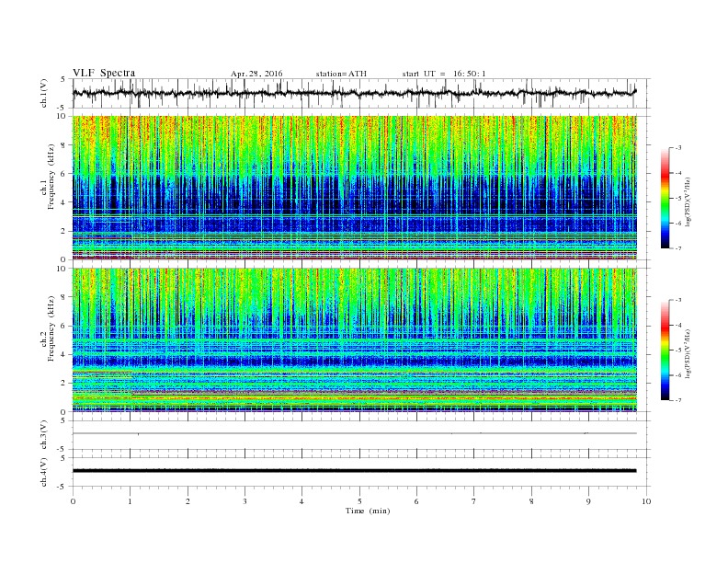The image size is (728, 563).
Task: Click the "6" kHz tick of ch.2 spectrogram
Action: tap(64, 326)
